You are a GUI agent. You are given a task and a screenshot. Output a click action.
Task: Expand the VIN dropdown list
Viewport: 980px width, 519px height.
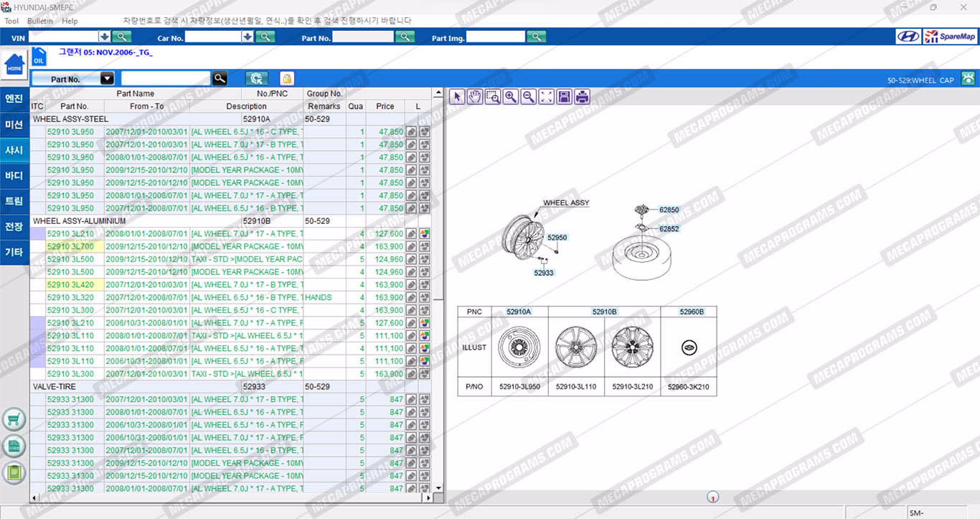(105, 37)
